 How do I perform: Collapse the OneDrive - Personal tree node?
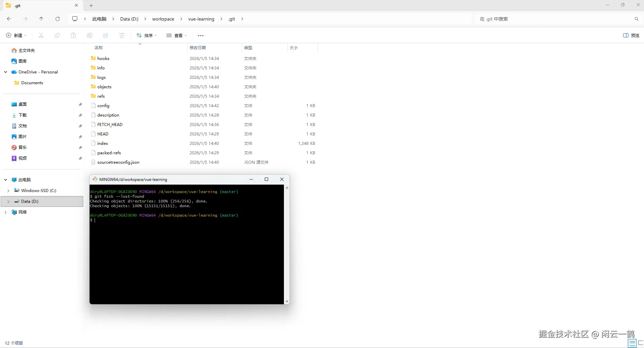(x=5, y=72)
